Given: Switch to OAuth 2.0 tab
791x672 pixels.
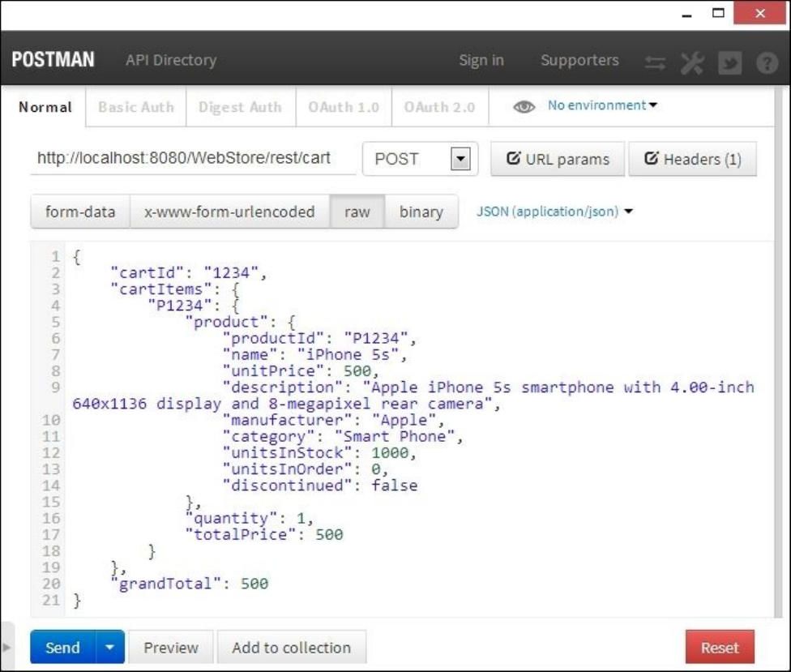Looking at the screenshot, I should [439, 107].
